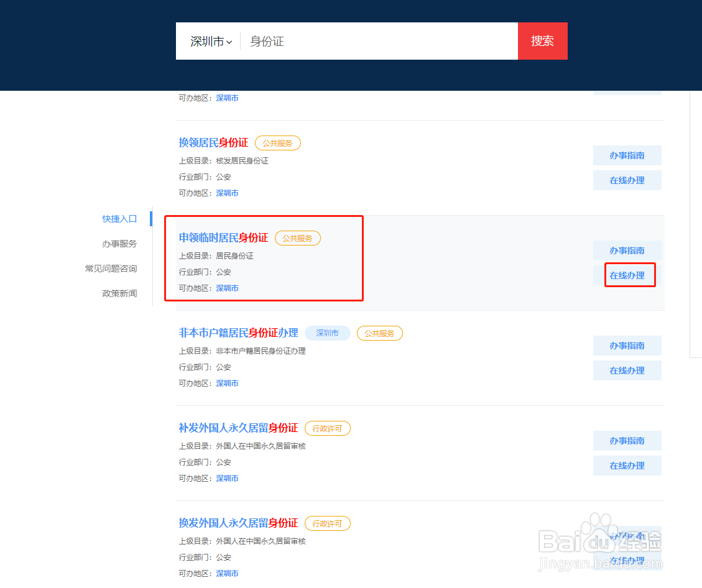Open 办事指南 for 申领临时居民身份证
The image size is (702, 588).
[627, 250]
